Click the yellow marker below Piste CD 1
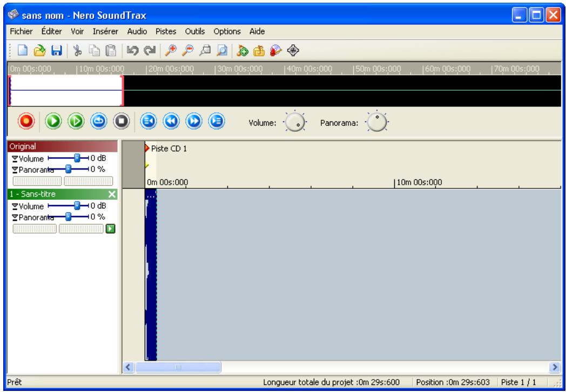This screenshot has height=392, width=566. point(146,166)
